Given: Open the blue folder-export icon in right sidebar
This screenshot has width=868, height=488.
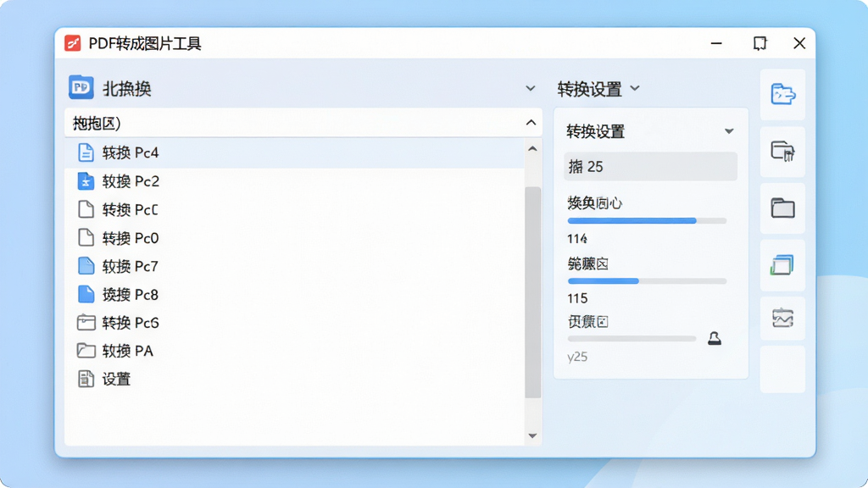Looking at the screenshot, I should pos(782,94).
